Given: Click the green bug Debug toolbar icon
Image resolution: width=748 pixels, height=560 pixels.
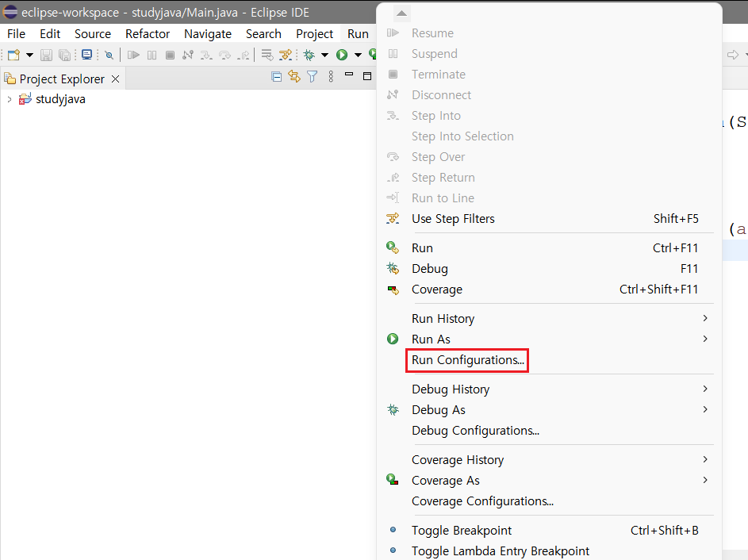Looking at the screenshot, I should coord(309,56).
